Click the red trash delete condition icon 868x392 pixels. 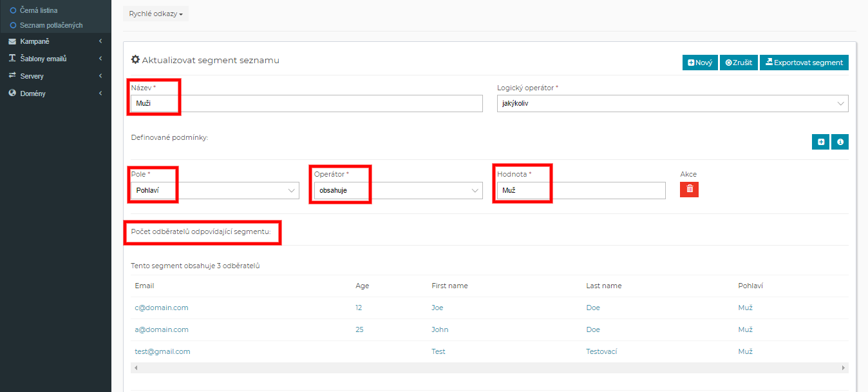coord(689,189)
